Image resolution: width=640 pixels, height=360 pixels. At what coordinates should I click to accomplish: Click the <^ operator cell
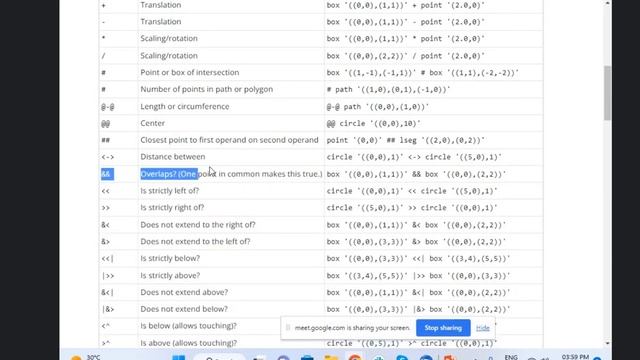[106, 326]
